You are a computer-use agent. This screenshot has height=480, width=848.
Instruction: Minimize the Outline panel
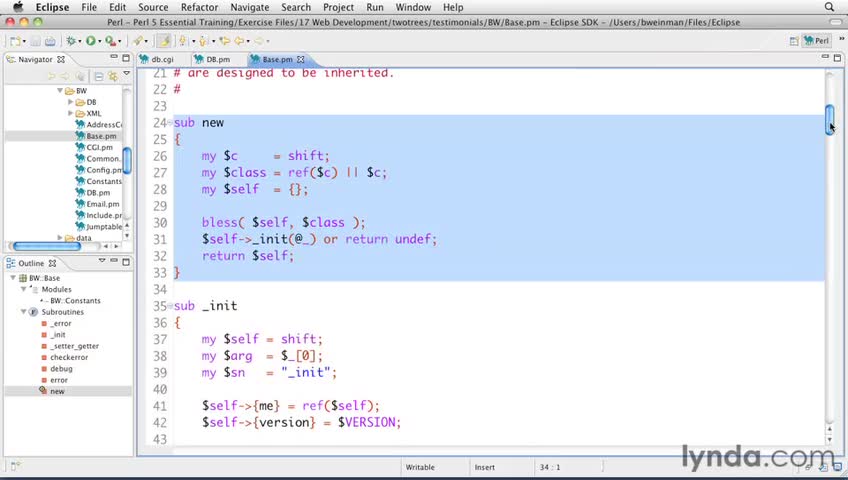click(x=114, y=261)
